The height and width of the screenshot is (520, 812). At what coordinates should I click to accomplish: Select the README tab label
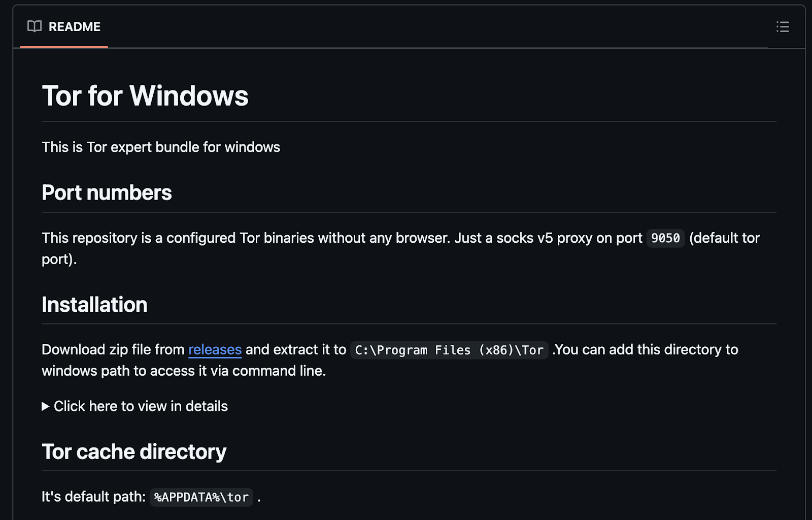(74, 27)
